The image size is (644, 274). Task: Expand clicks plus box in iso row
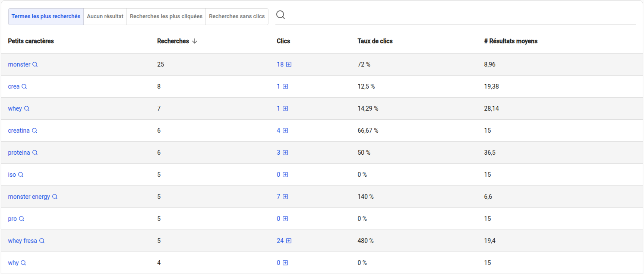point(285,175)
